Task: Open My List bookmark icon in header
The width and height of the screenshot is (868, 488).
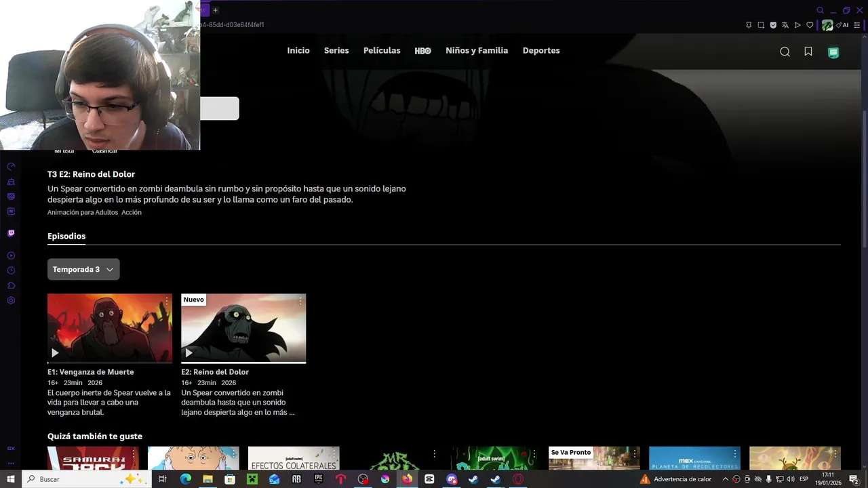Action: click(x=808, y=52)
